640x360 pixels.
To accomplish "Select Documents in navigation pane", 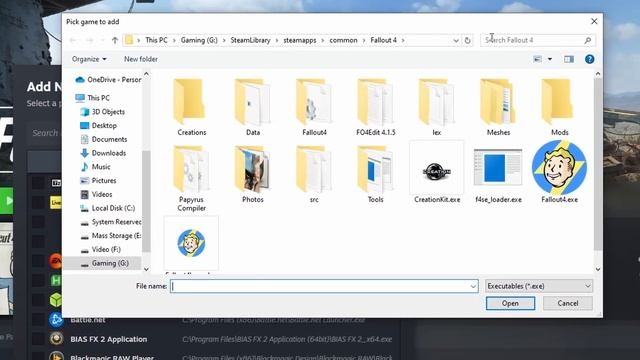I will tap(104, 139).
